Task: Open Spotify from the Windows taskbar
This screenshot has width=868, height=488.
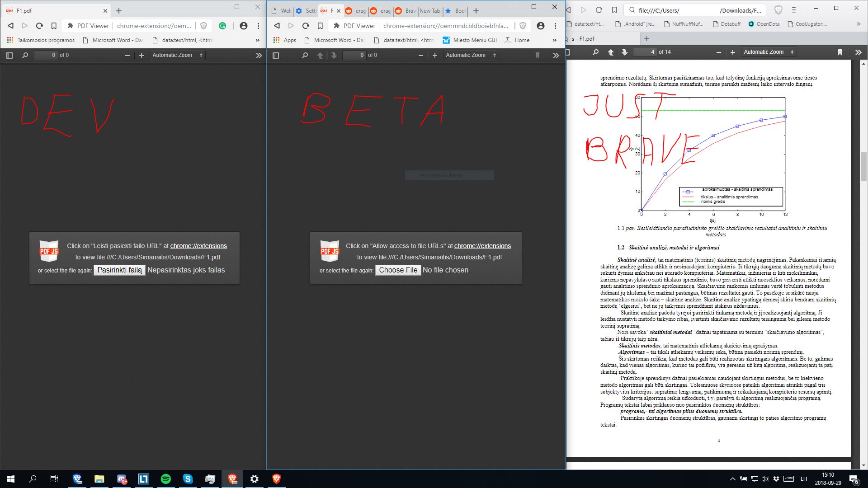Action: click(x=165, y=479)
